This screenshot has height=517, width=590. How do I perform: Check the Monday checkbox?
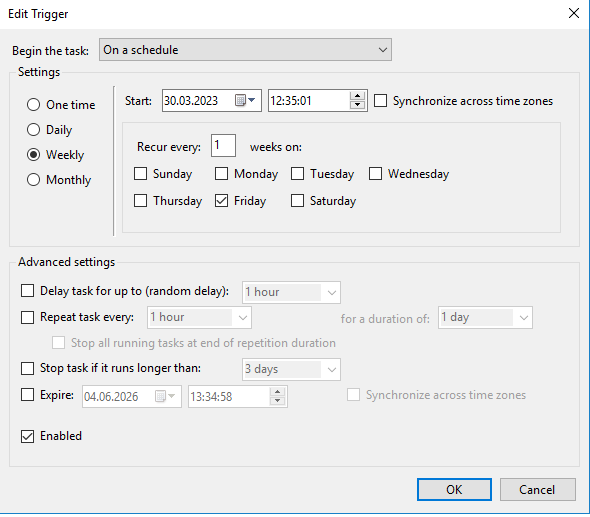[221, 174]
